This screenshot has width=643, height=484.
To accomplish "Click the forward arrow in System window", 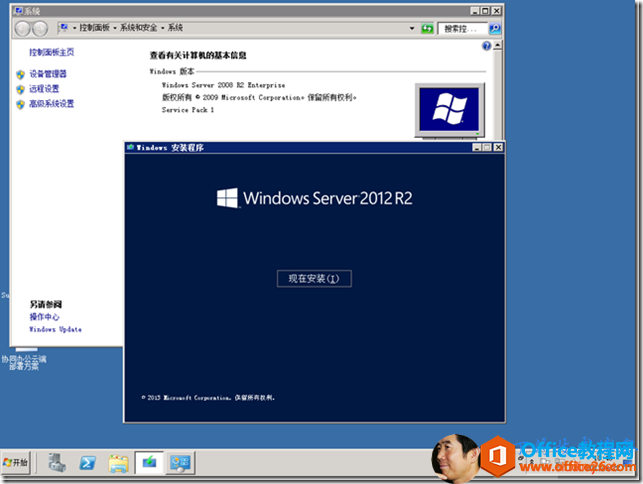I will (x=40, y=28).
